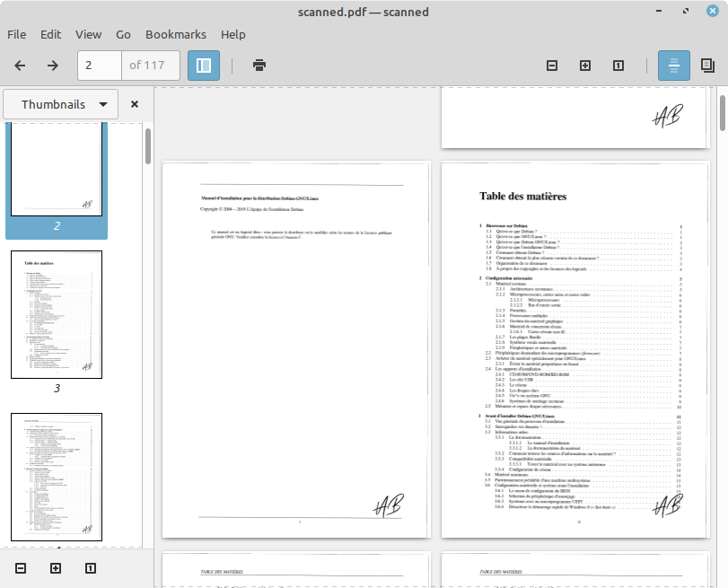Click the "of 117" page count label
This screenshot has height=588, width=728.
[146, 66]
